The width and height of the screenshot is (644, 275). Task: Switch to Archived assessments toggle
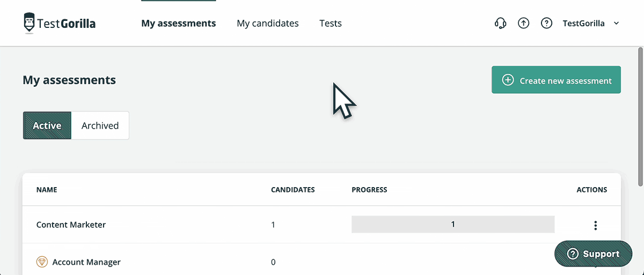click(x=100, y=125)
